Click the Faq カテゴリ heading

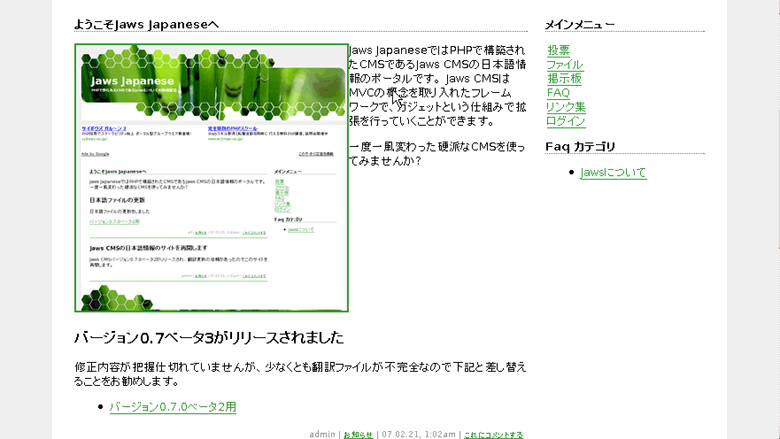(581, 147)
